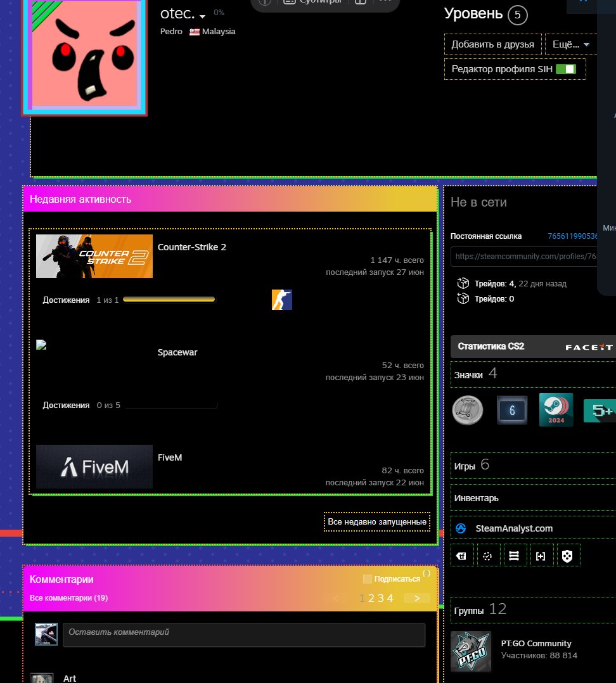Open the silver coin community badge
Viewport: 616px width, 683px height.
click(468, 410)
